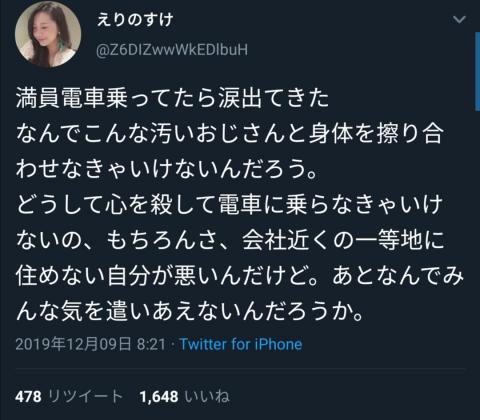
Task: Click the @Z6DIZwwWkEDlbuH handle
Action: (x=172, y=50)
